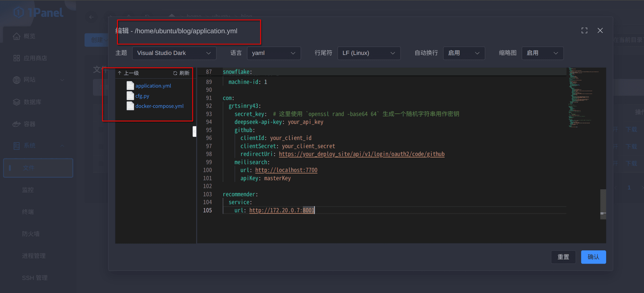This screenshot has height=293, width=644.
Task: Click the refresh icon in file tree
Action: tap(175, 73)
